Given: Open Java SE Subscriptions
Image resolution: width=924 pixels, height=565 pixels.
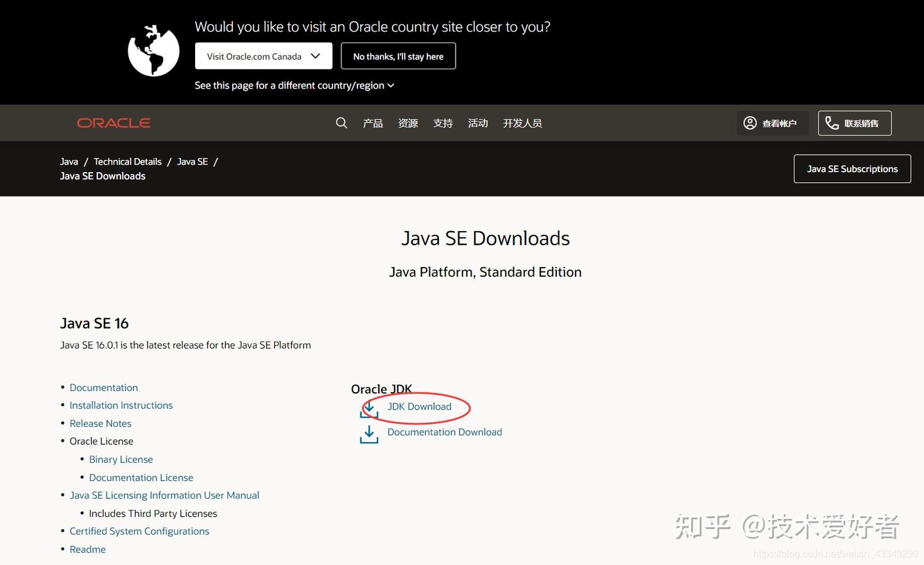Looking at the screenshot, I should [852, 168].
